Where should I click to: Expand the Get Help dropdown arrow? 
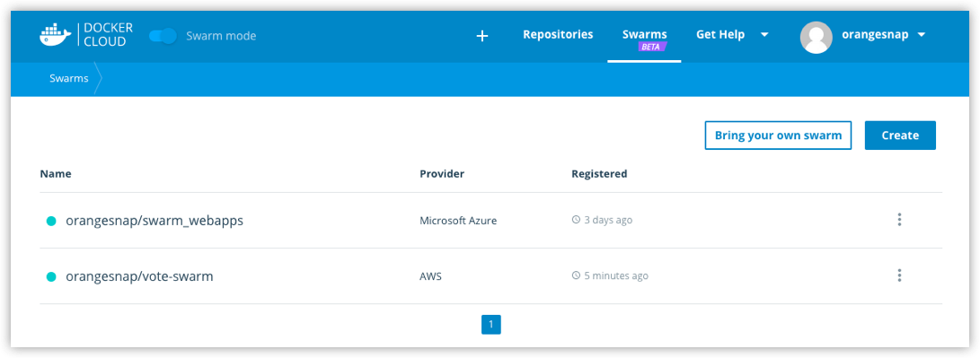coord(764,35)
